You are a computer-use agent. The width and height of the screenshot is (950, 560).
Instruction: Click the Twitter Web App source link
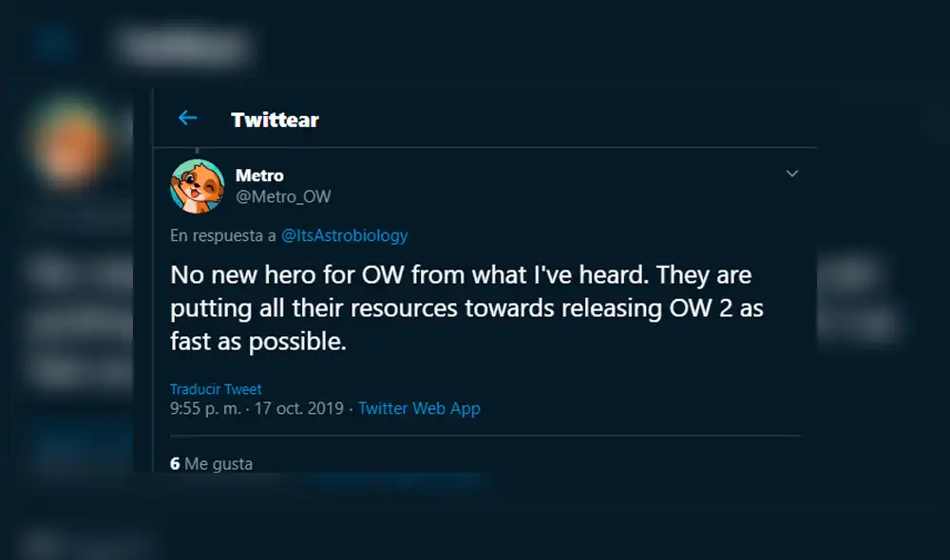click(419, 408)
